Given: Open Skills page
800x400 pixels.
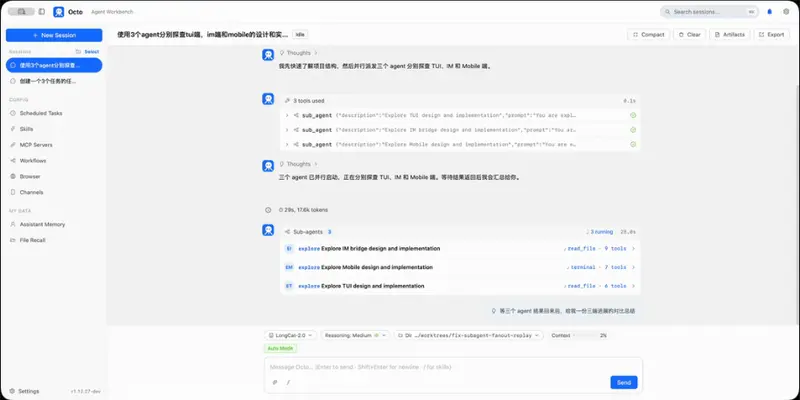Looking at the screenshot, I should pos(54,129).
